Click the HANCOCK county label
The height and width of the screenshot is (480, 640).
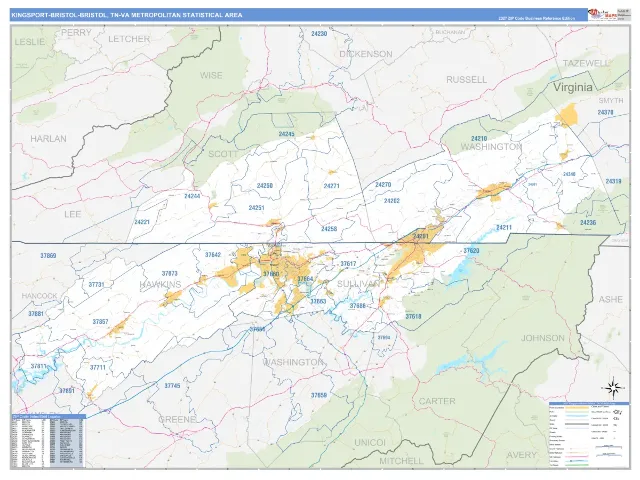click(x=40, y=296)
